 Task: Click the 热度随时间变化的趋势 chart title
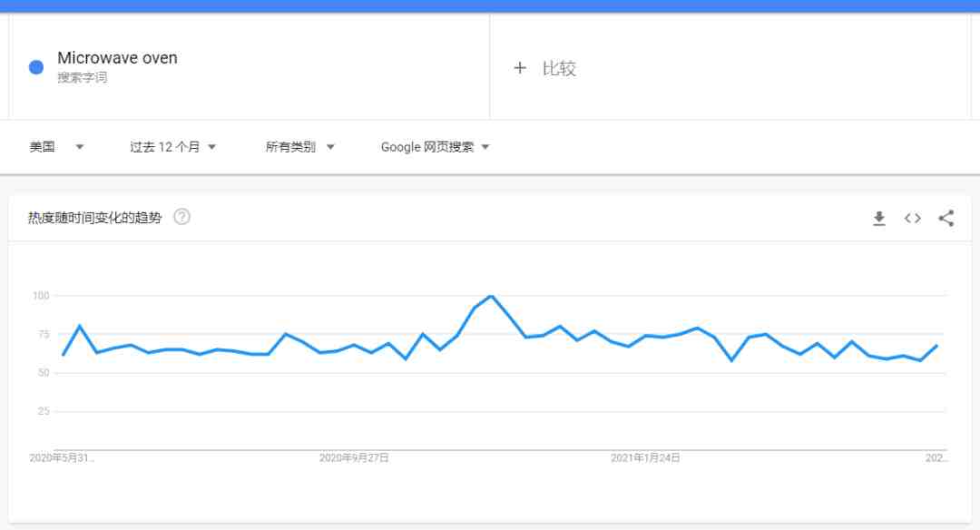pos(95,218)
